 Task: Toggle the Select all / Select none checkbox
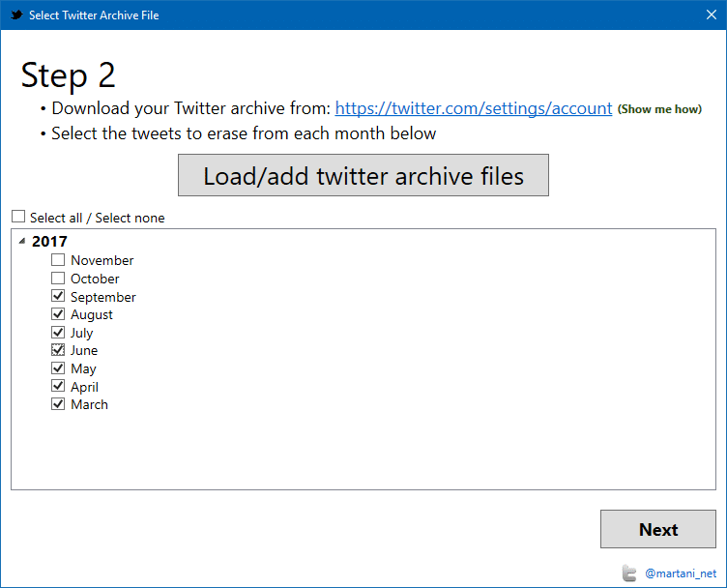[x=18, y=217]
